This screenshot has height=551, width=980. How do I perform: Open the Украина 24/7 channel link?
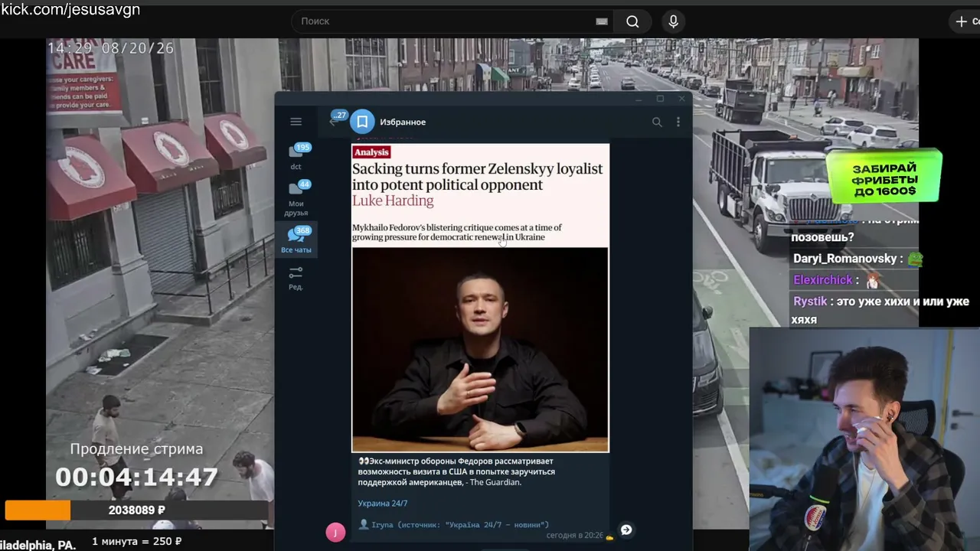pyautogui.click(x=383, y=503)
